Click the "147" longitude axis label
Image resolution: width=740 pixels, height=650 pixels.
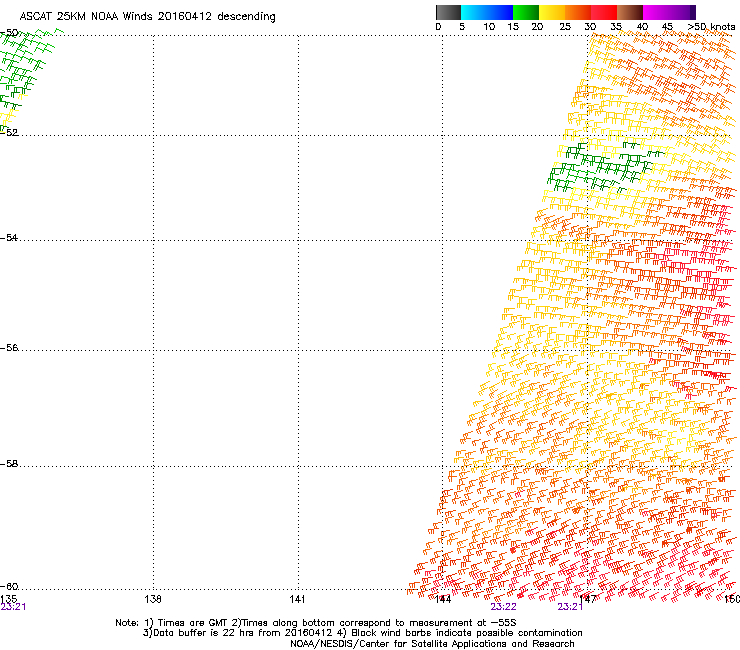588,599
